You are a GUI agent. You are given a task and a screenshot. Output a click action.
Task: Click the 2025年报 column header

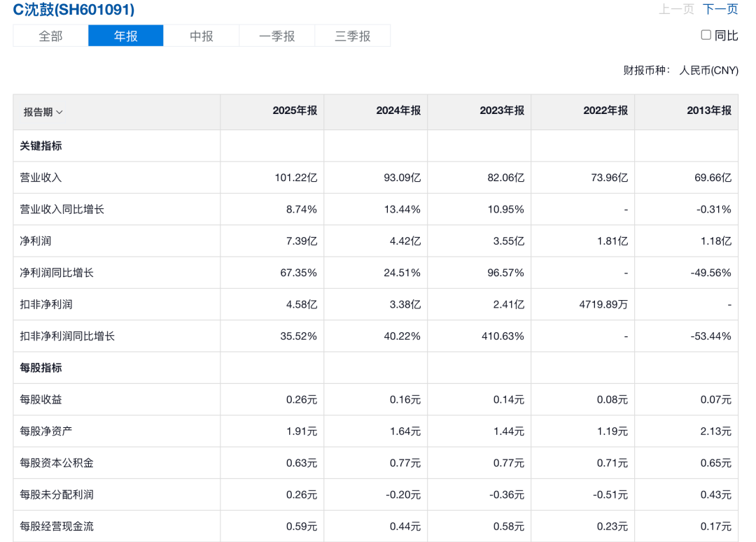pyautogui.click(x=295, y=110)
